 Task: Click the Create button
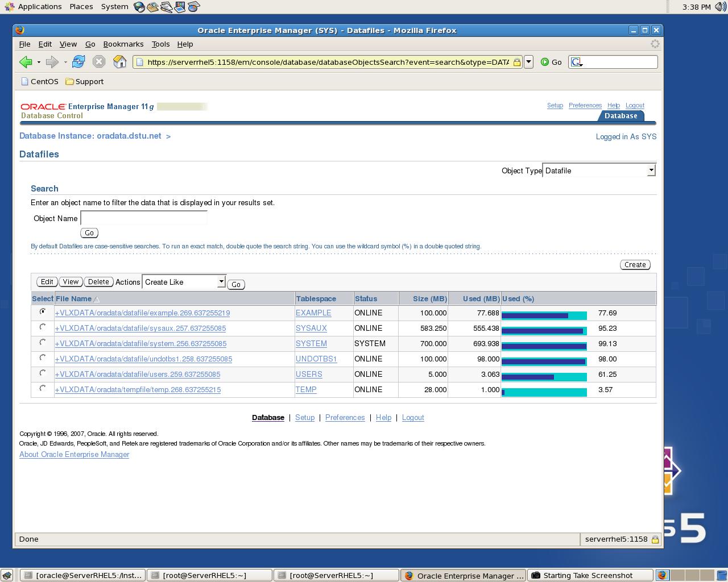[x=635, y=265]
